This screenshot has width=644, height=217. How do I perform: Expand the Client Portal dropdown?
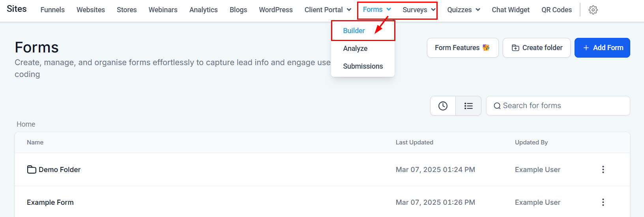328,10
